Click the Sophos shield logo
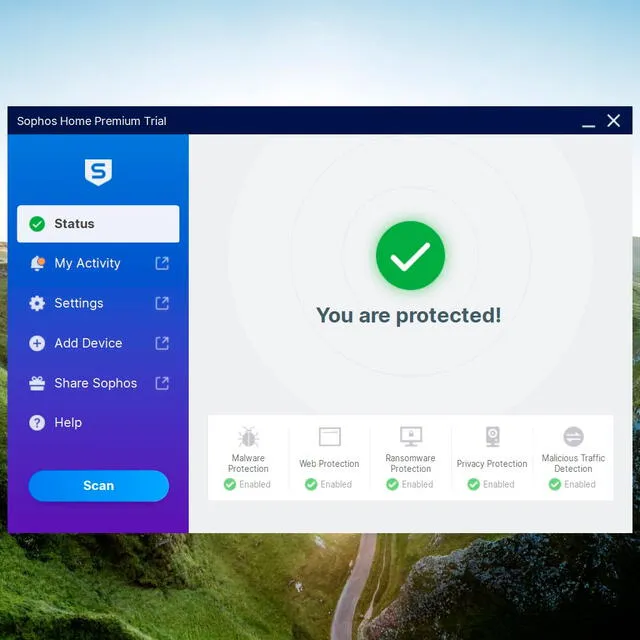Screen dimensions: 640x640 (x=98, y=172)
